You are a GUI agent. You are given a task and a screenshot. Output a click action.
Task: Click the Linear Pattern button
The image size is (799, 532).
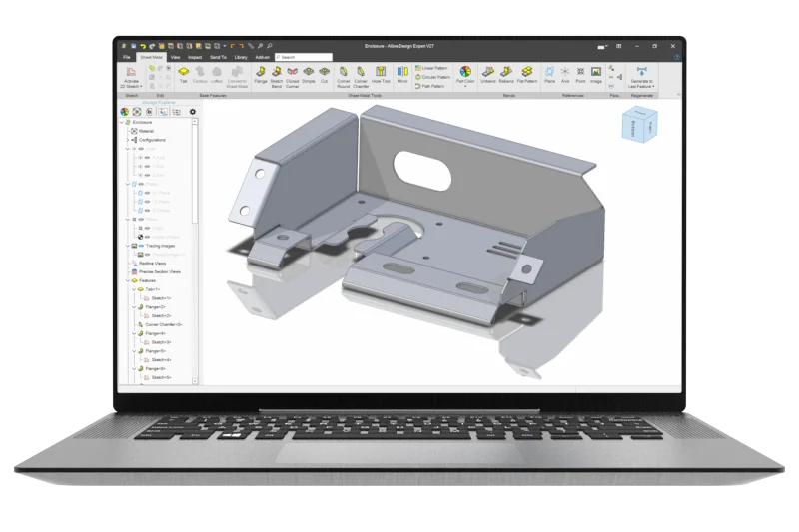point(432,67)
